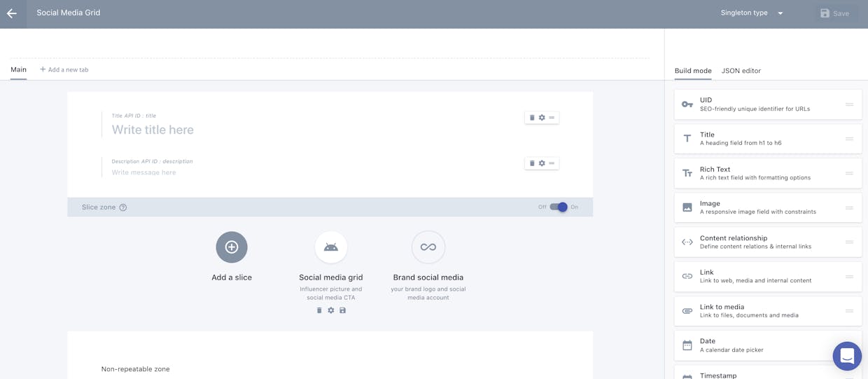This screenshot has width=868, height=379.
Task: Click 'A responsive image field with constraints'
Action: click(x=758, y=212)
